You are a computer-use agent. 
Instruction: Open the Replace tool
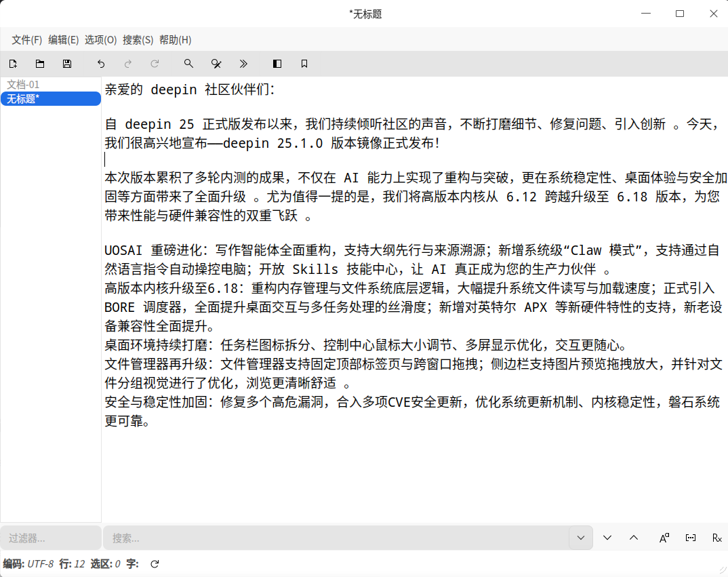coord(216,64)
